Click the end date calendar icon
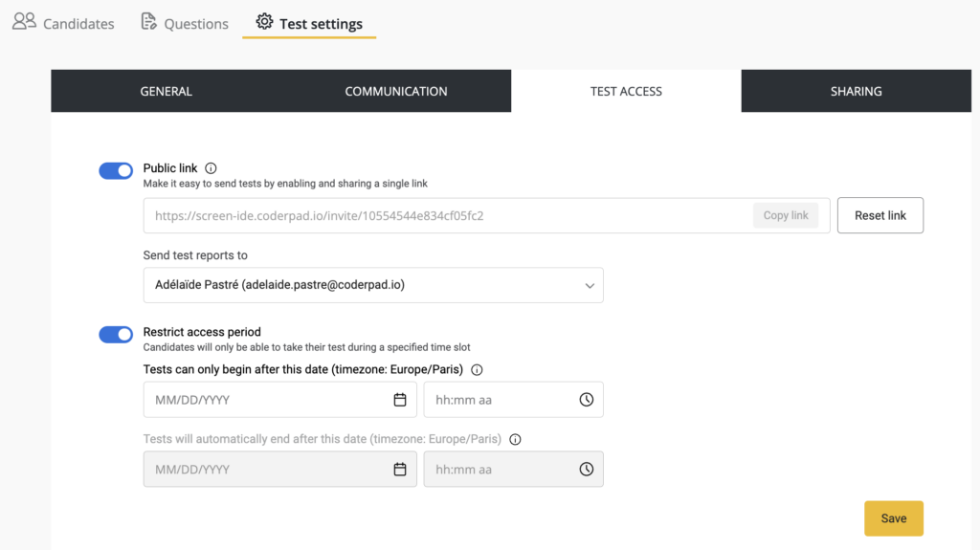The width and height of the screenshot is (980, 550). pyautogui.click(x=400, y=470)
